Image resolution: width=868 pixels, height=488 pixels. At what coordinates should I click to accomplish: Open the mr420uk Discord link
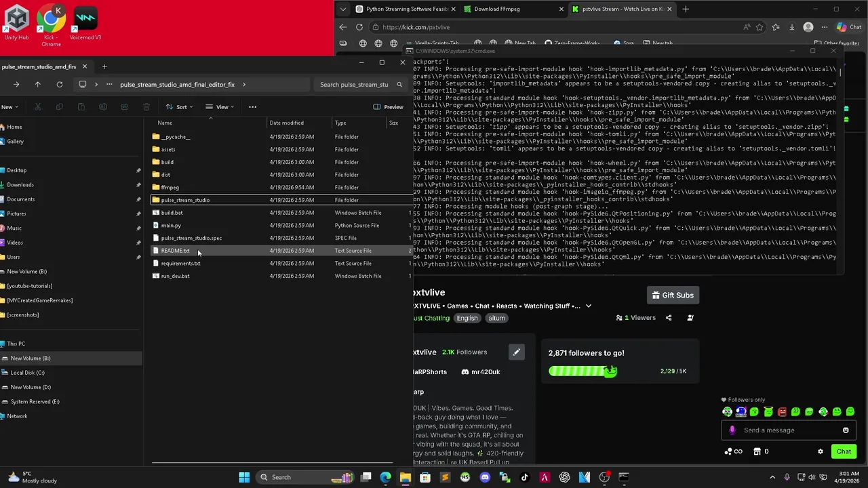click(480, 372)
